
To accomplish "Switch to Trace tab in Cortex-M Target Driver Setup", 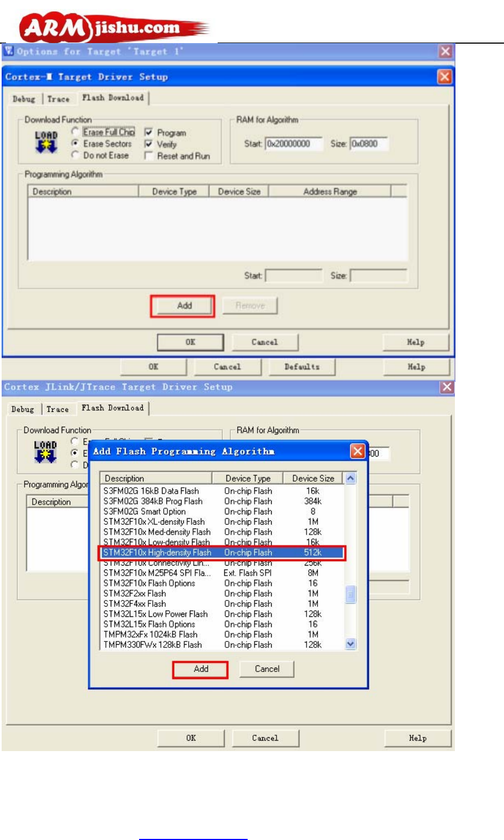I will pos(58,99).
